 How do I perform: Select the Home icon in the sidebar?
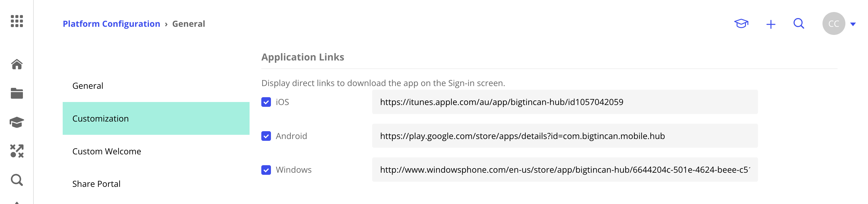click(x=17, y=64)
